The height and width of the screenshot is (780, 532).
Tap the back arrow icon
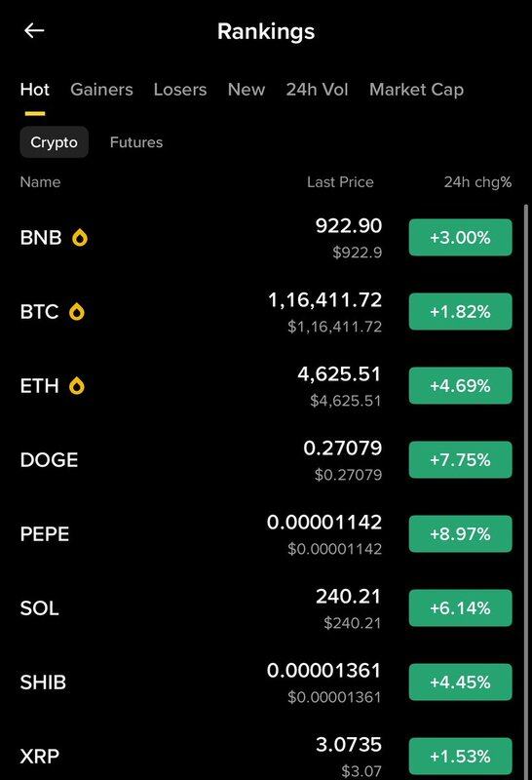[34, 31]
